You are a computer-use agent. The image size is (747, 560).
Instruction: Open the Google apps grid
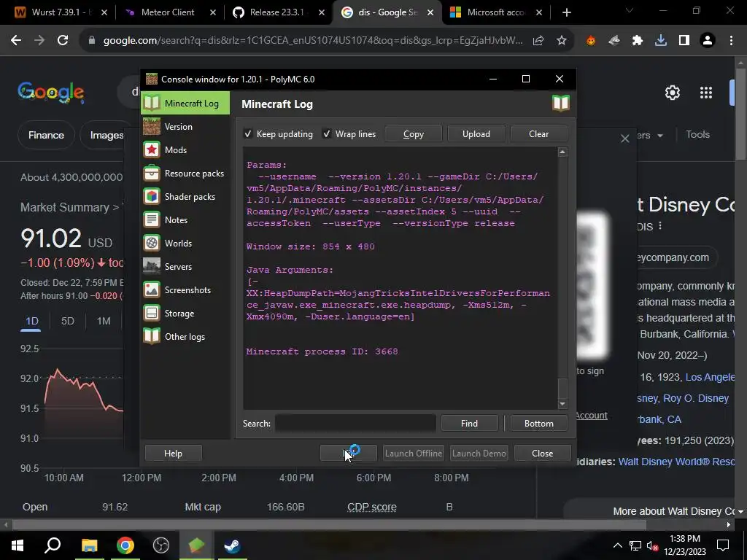(706, 93)
